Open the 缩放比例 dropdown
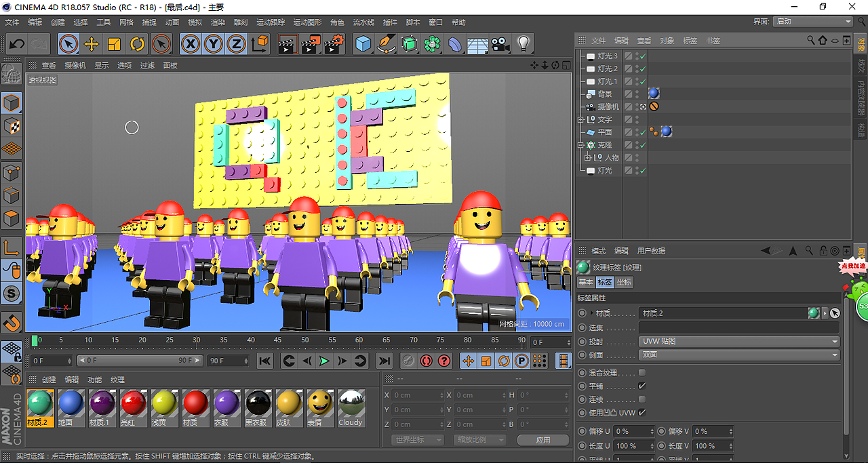This screenshot has height=463, width=868. click(x=481, y=440)
